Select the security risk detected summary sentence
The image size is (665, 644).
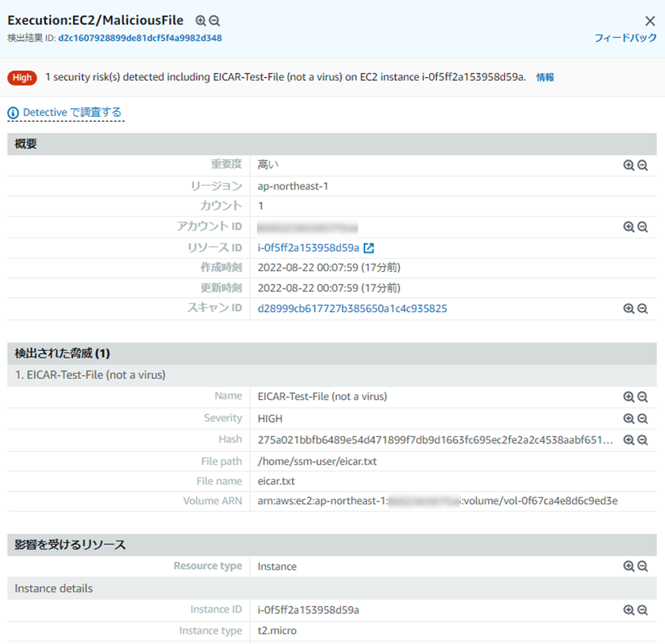[x=285, y=77]
